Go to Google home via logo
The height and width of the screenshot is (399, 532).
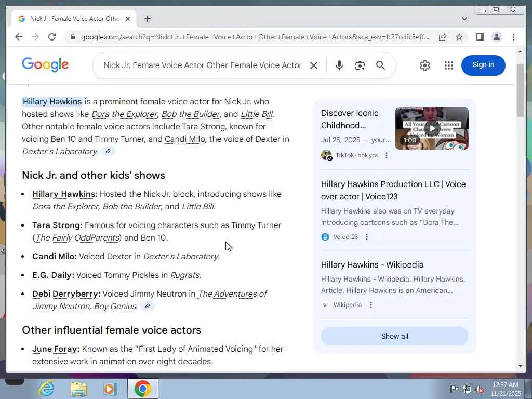[45, 64]
